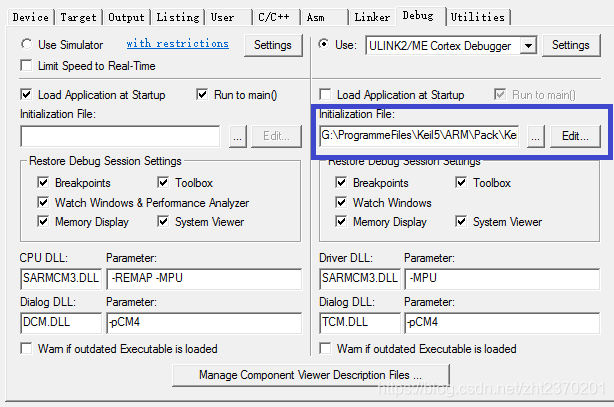Image resolution: width=614 pixels, height=407 pixels.
Task: Uncheck debugger Toolbox checkbox
Action: click(x=461, y=182)
